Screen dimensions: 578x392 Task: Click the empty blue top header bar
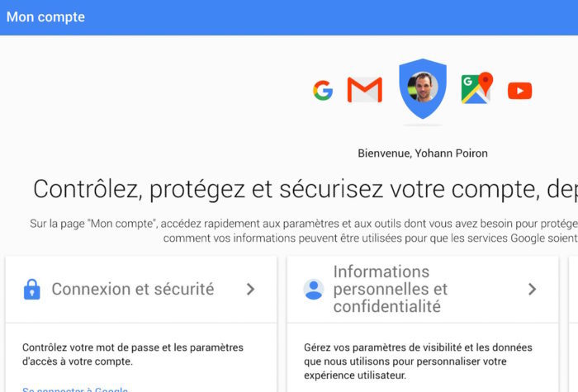coord(330,17)
